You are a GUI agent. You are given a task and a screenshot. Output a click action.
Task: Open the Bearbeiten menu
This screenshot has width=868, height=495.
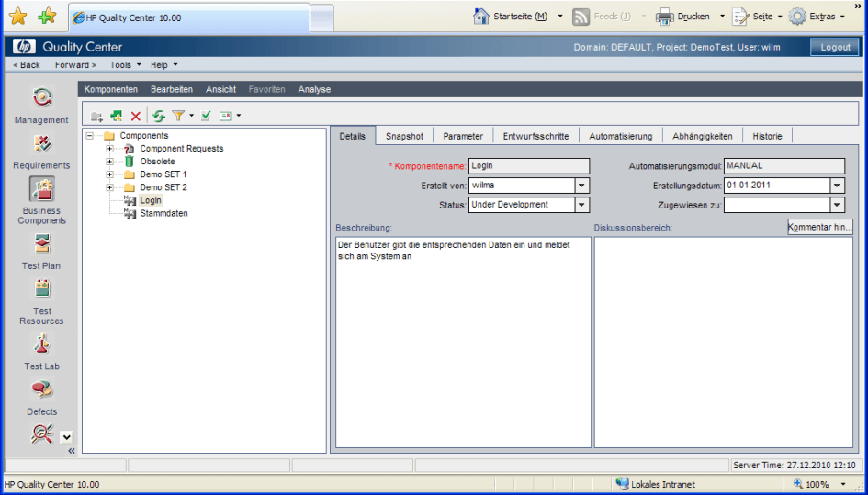coord(171,89)
